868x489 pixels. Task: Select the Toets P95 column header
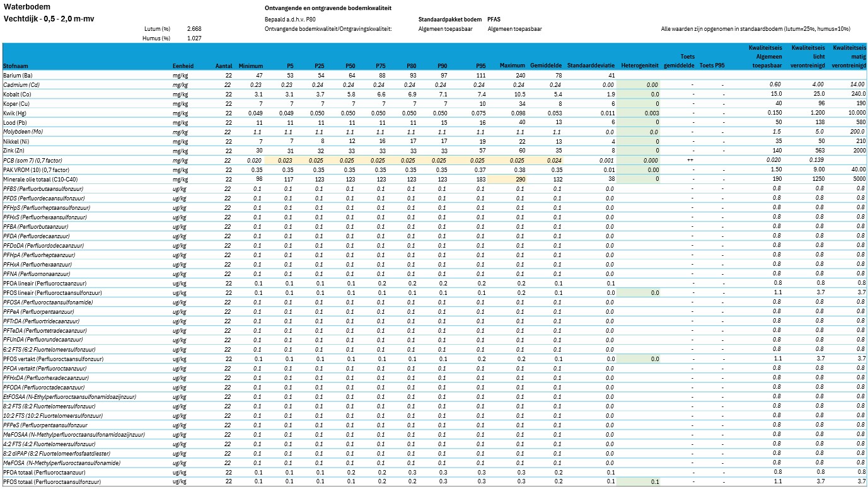[x=712, y=66]
